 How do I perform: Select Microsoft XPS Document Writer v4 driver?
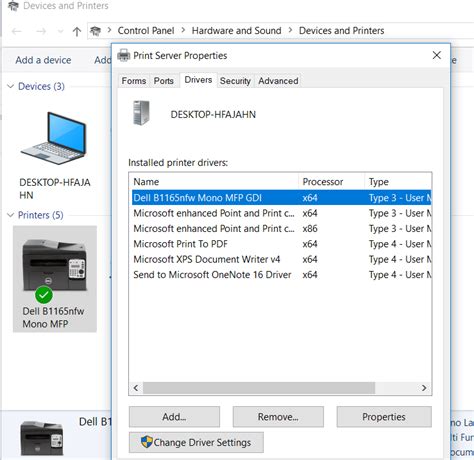282,259
